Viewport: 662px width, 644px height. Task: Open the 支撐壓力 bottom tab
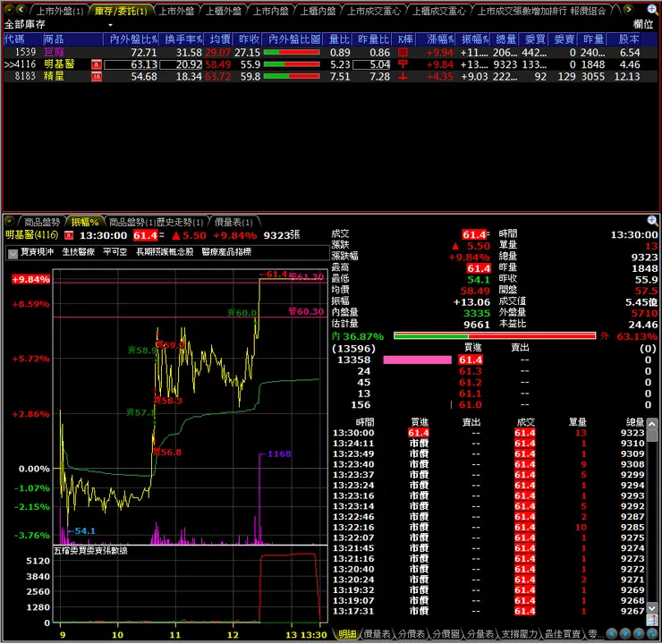pyautogui.click(x=519, y=634)
